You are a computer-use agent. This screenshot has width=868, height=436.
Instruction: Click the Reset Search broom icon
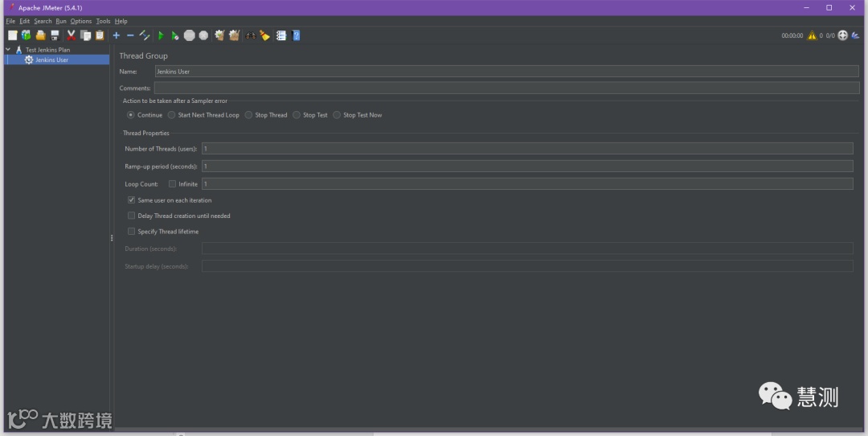(264, 35)
